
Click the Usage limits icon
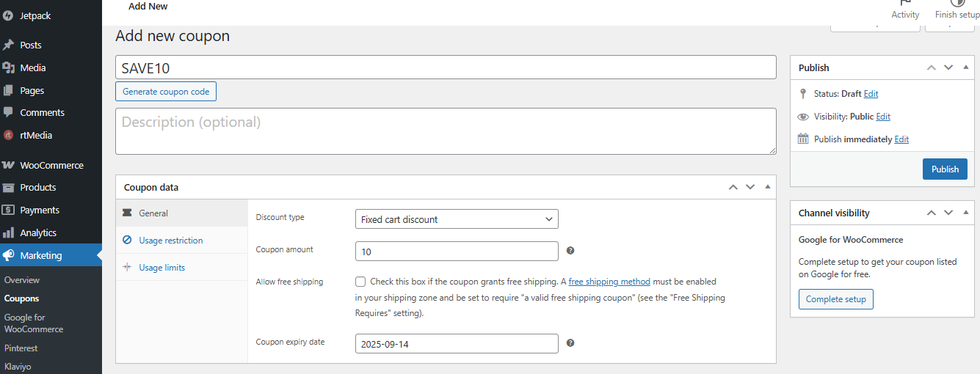127,267
